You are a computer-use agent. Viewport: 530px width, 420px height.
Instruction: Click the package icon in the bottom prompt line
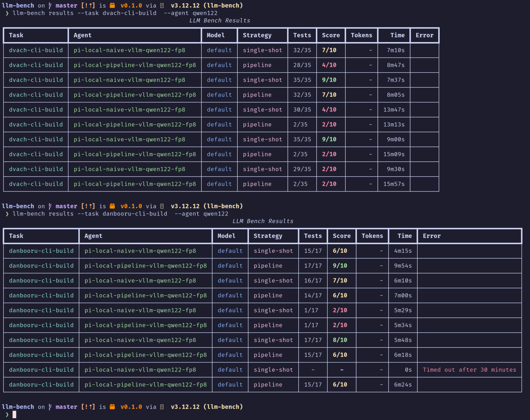(x=112, y=407)
